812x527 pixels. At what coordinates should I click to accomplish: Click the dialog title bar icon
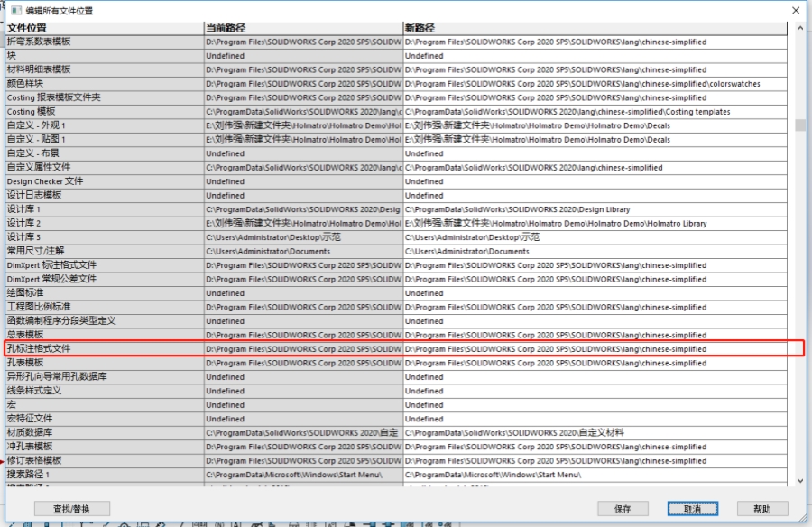click(16, 10)
